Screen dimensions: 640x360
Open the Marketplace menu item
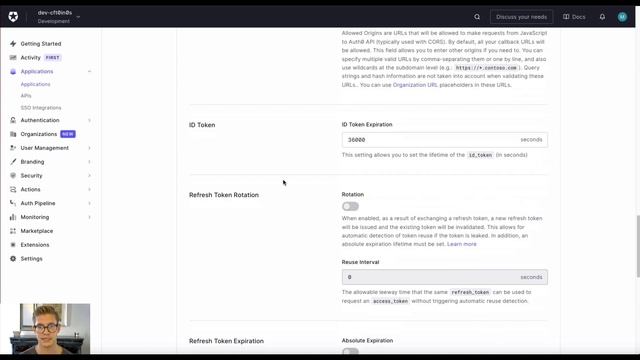(x=37, y=231)
